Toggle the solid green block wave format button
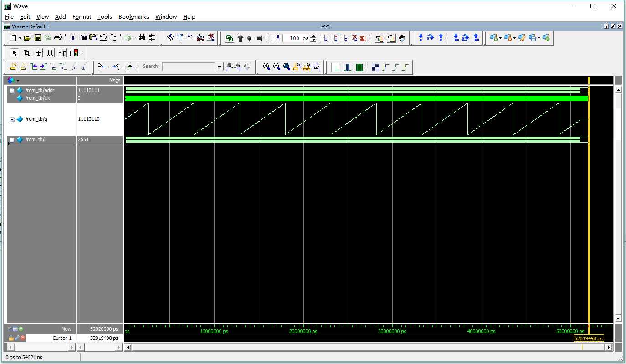 [359, 67]
